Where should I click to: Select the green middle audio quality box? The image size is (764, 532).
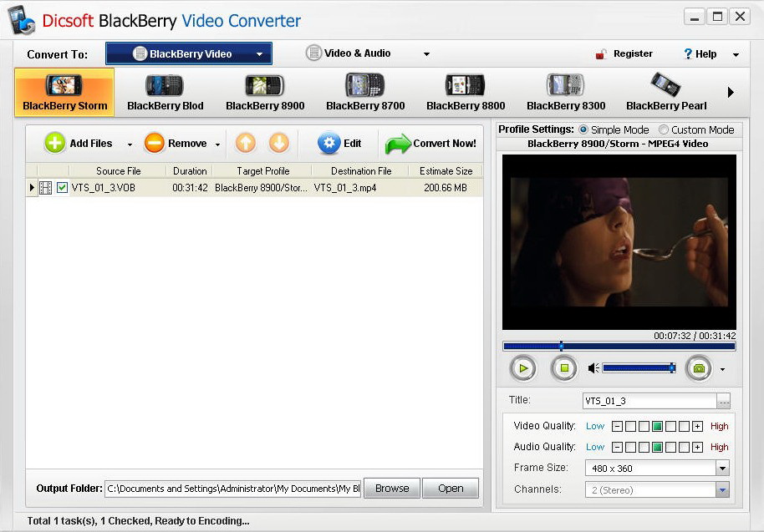[657, 447]
